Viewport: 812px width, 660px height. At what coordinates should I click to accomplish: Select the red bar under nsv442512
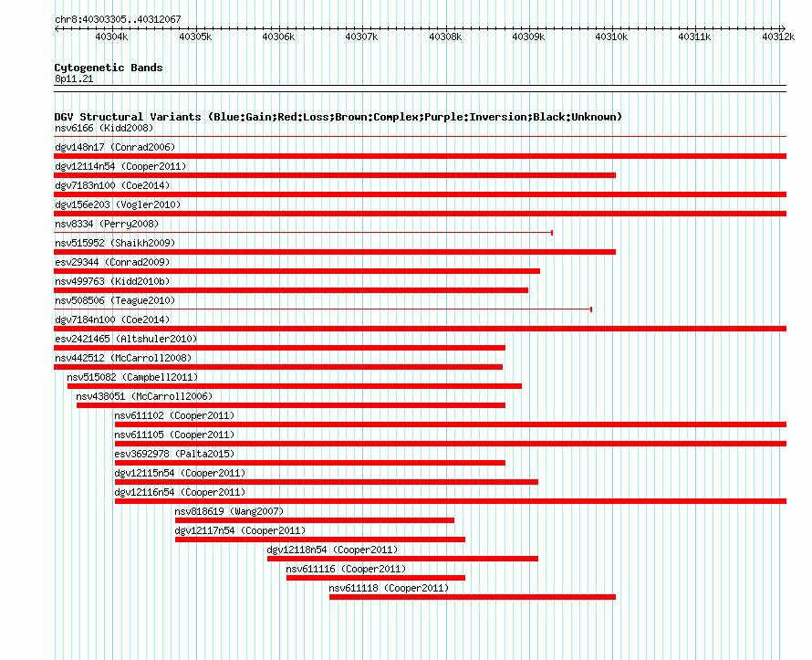click(x=278, y=367)
